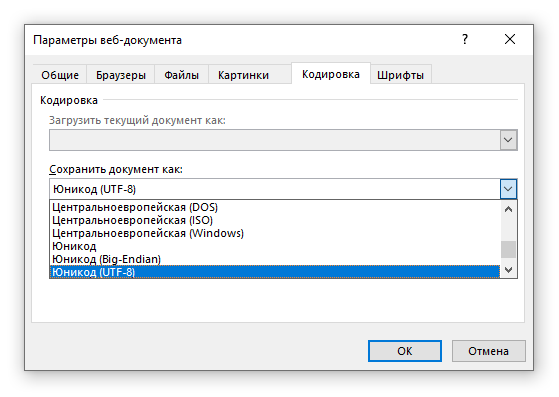This screenshot has height=397, width=559.
Task: Click the list scrollbar down arrow
Action: pos(508,270)
